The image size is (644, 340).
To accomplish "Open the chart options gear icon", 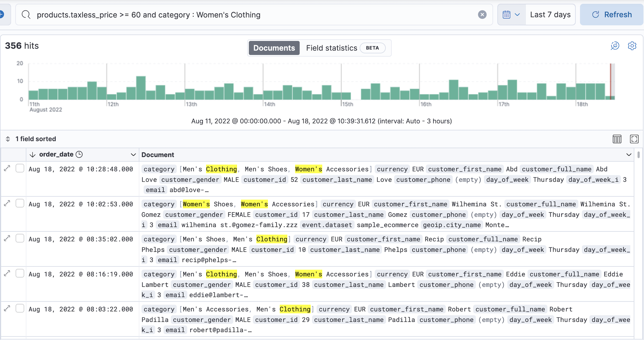I will click(x=632, y=46).
